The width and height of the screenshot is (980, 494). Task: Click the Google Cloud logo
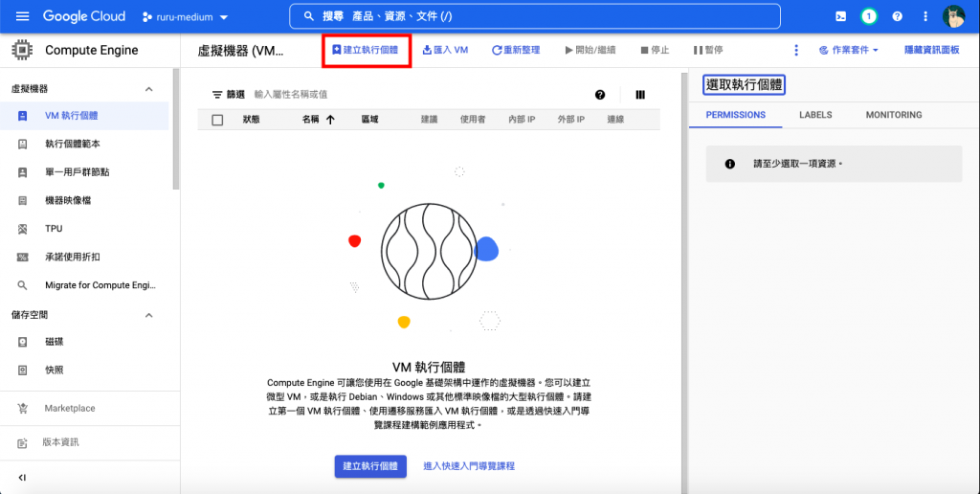tap(84, 16)
